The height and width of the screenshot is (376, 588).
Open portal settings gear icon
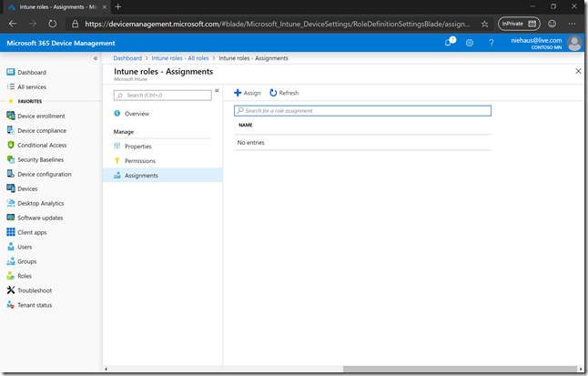point(470,43)
